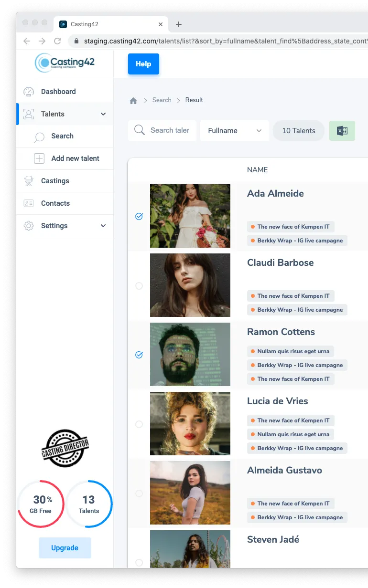Collapse the Talents menu chevron
Image resolution: width=368 pixels, height=588 pixels.
coord(103,114)
